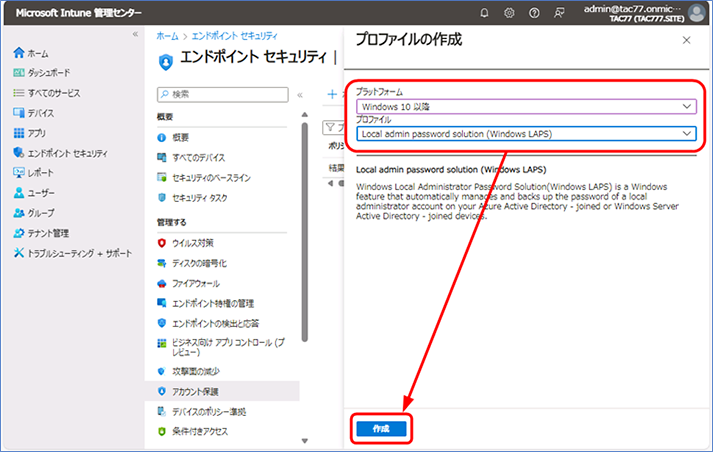Click the ウイルス対策 shield icon
713x452 pixels.
[161, 243]
